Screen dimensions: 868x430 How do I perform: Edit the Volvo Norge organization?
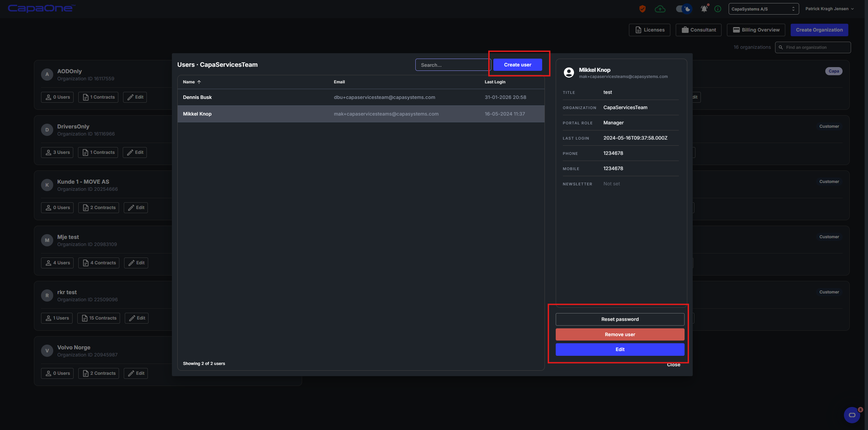[136, 373]
